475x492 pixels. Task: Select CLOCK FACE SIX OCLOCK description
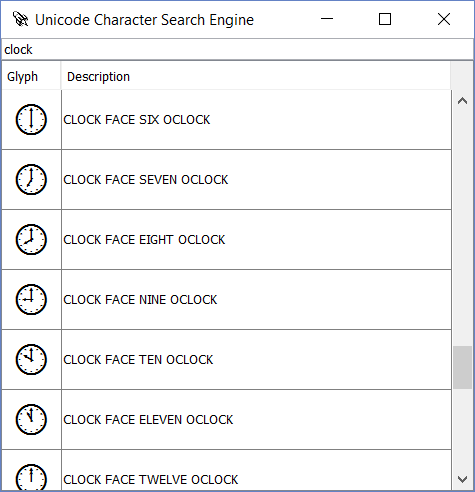pos(137,120)
